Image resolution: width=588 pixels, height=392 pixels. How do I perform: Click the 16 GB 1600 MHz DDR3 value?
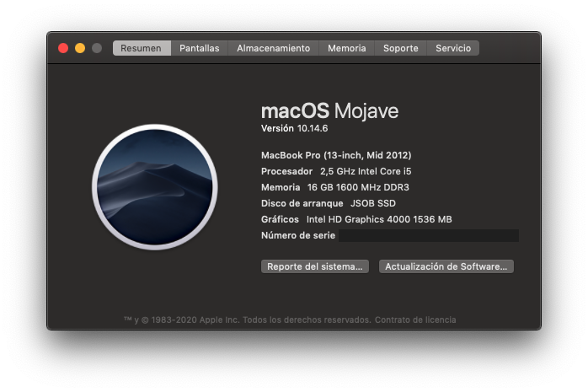coord(358,187)
